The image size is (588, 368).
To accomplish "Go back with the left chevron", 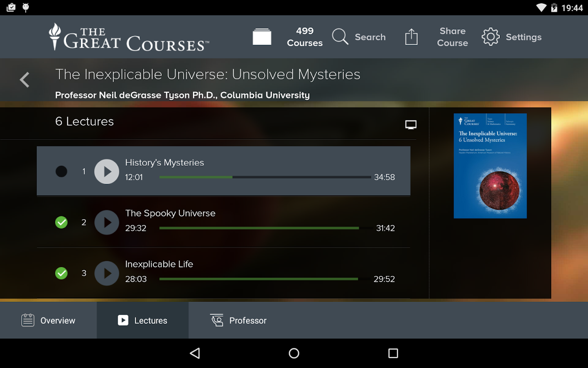I will [24, 80].
